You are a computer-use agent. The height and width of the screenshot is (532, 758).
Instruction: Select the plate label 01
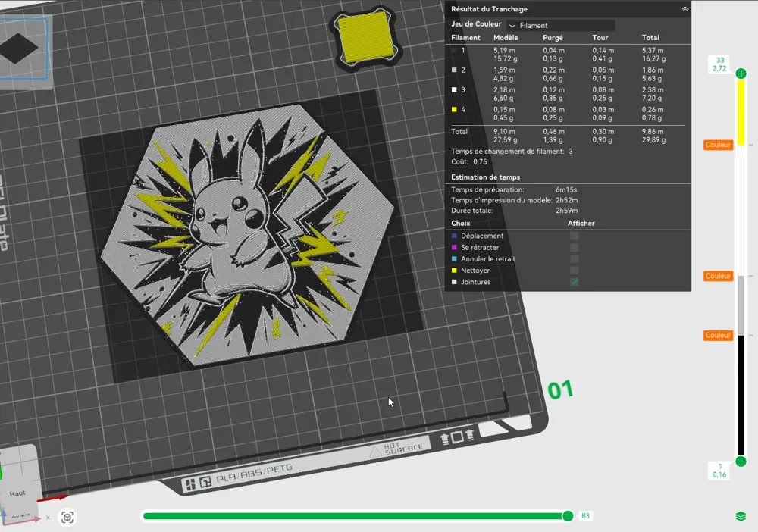[560, 390]
